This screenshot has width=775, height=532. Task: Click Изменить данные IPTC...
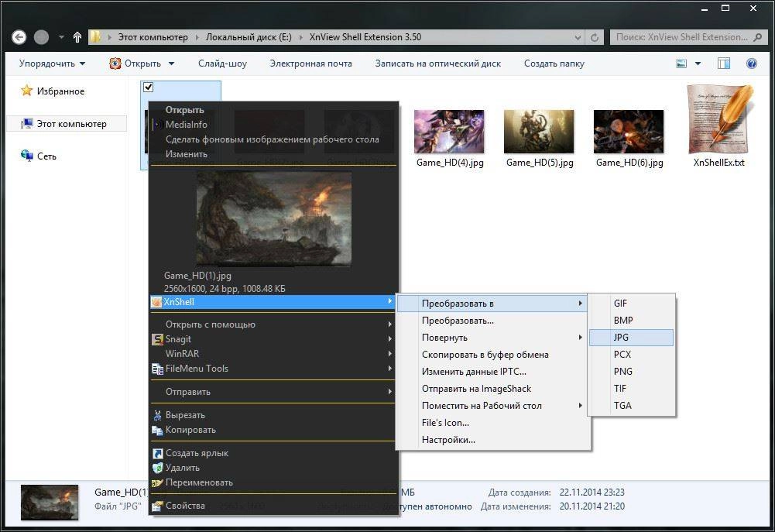tap(492, 371)
